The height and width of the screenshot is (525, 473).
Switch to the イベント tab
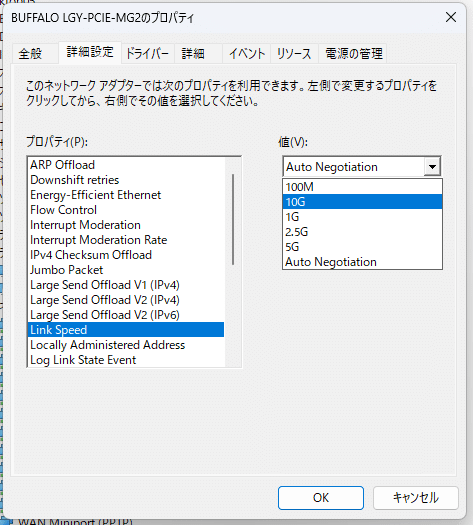pos(247,54)
